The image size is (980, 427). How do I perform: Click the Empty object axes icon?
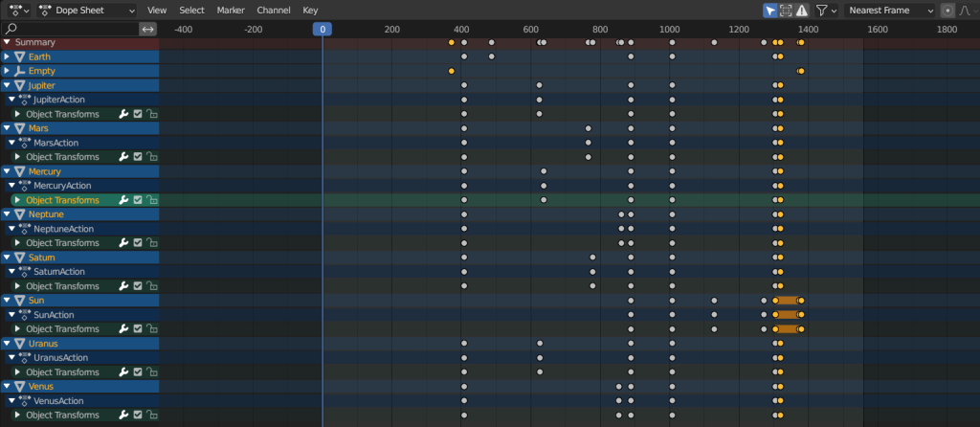(x=19, y=71)
